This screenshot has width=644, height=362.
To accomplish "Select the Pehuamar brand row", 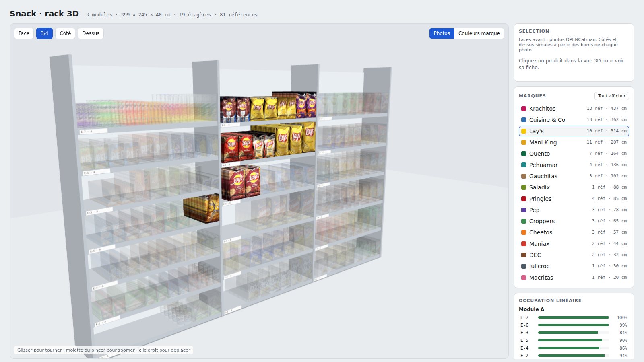I will [x=574, y=165].
